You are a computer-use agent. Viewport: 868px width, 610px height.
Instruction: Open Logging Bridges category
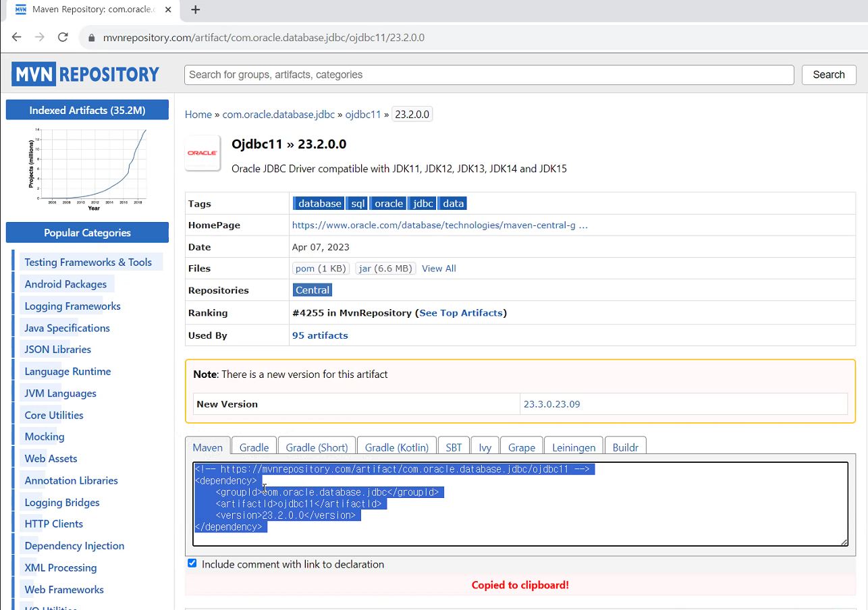(62, 502)
